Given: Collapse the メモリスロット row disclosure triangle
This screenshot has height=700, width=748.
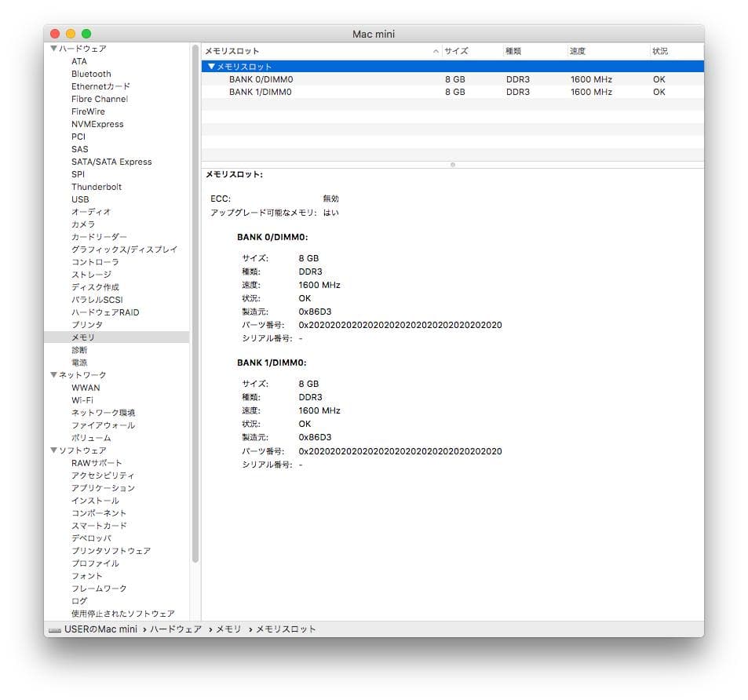Looking at the screenshot, I should 211,66.
